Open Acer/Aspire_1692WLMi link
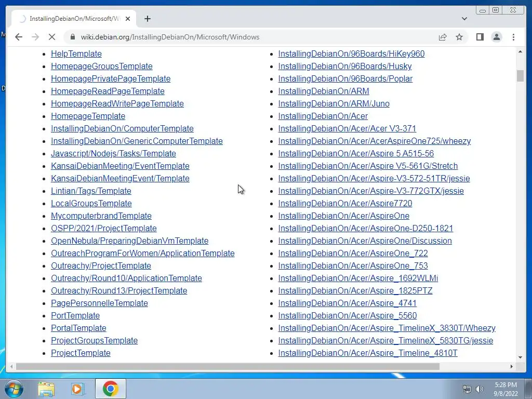 pos(358,278)
